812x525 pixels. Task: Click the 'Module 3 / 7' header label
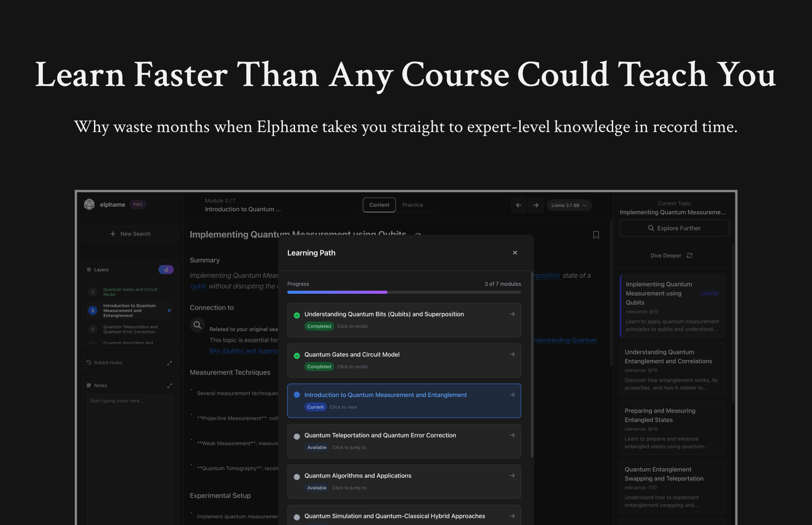coord(220,201)
